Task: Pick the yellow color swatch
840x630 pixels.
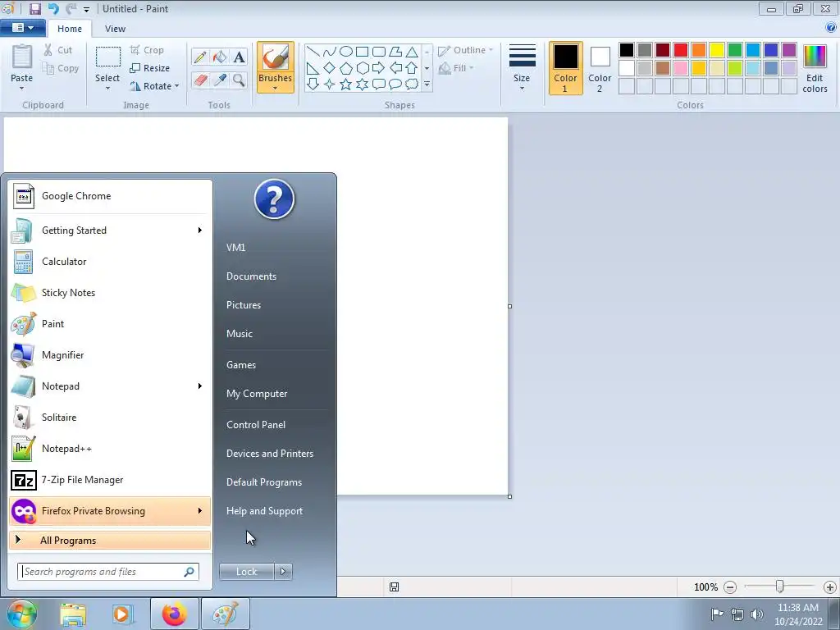Action: (x=717, y=50)
